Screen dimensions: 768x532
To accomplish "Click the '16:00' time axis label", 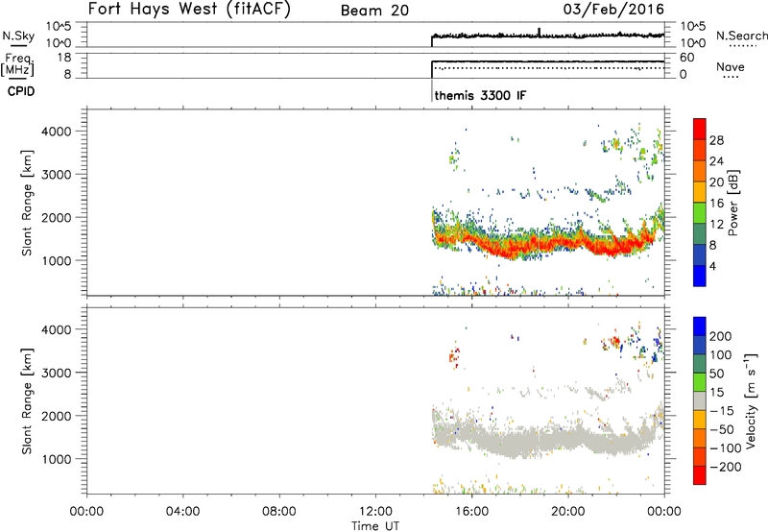I will point(471,512).
